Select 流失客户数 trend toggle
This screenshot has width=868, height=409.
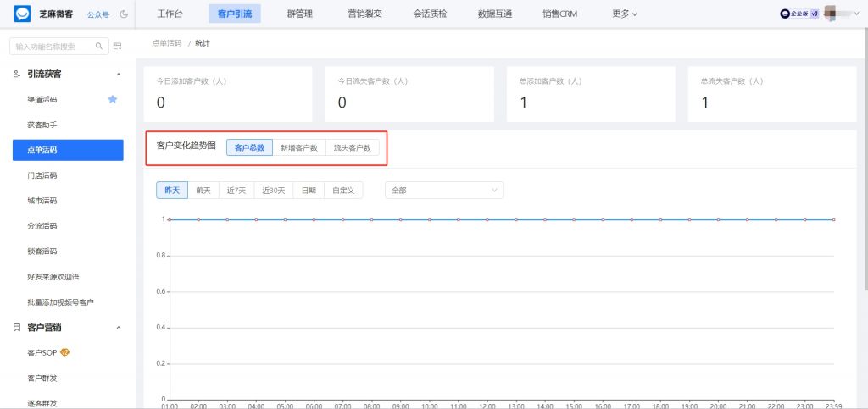(353, 147)
